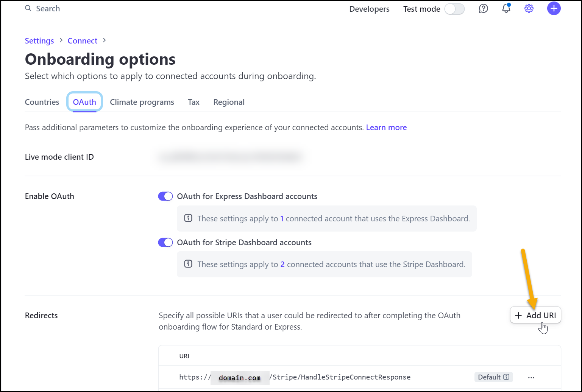This screenshot has height=392, width=582.
Task: Click the info icon on Default badge
Action: click(506, 377)
